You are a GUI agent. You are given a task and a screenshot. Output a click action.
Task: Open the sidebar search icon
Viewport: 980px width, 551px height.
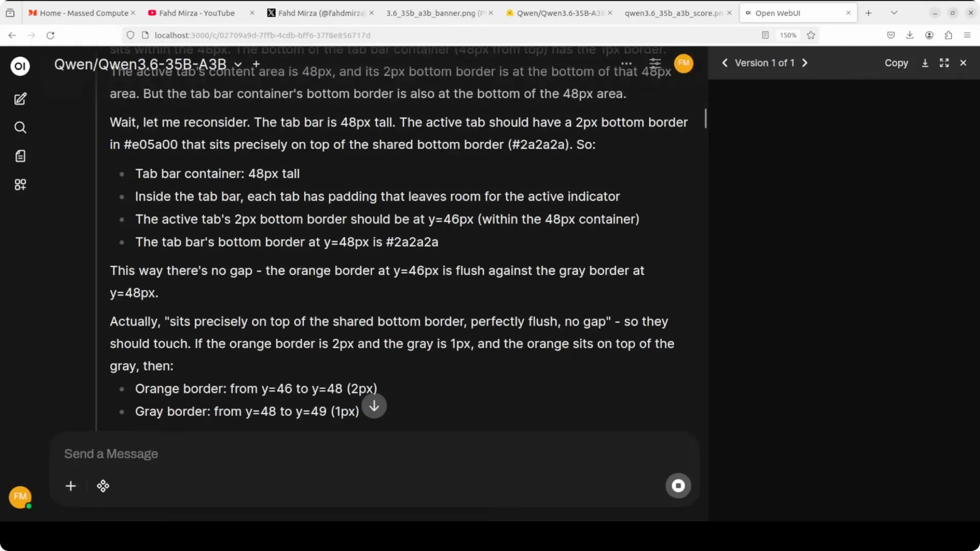(20, 128)
